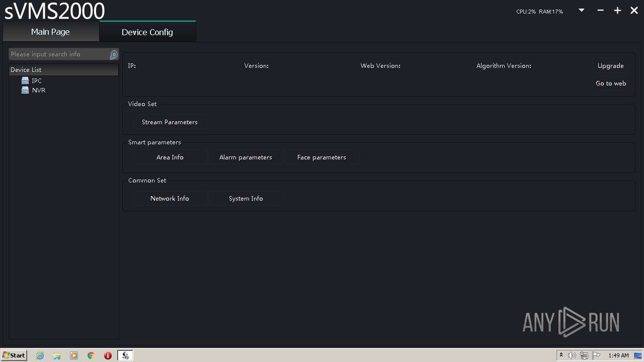Open the Windows Start menu
The height and width of the screenshot is (362, 644).
click(14, 355)
